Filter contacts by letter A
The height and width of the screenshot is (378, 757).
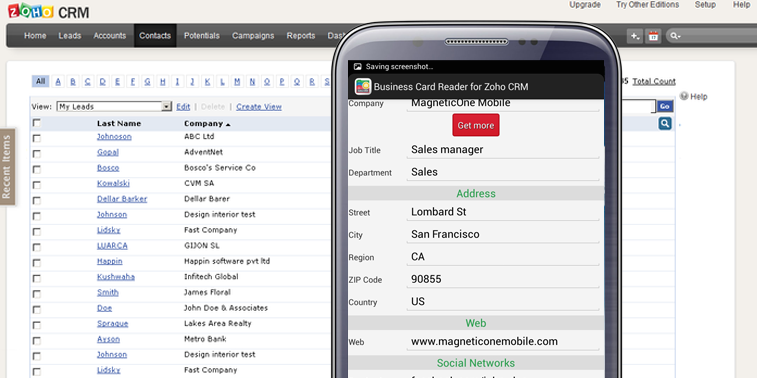click(58, 82)
